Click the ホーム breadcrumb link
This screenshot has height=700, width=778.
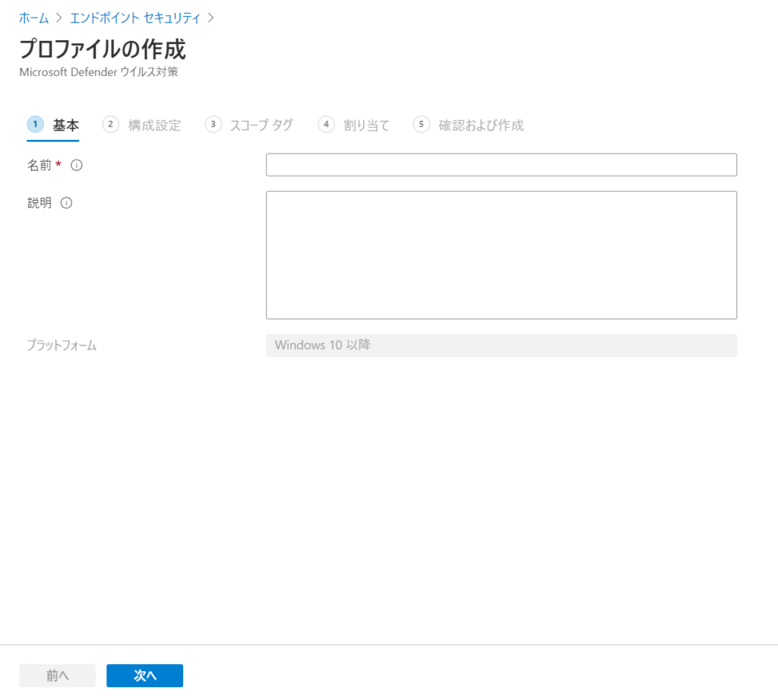33,18
